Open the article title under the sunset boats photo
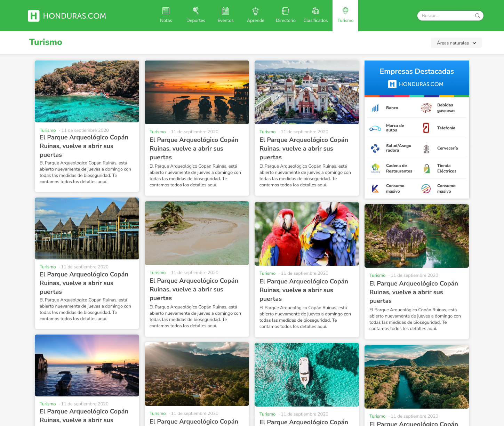The width and height of the screenshot is (504, 426). [194, 148]
